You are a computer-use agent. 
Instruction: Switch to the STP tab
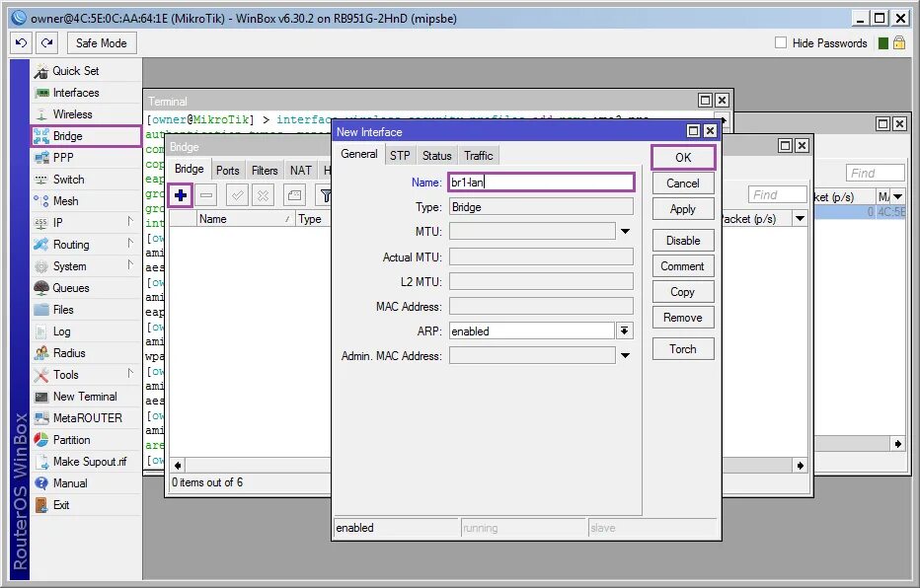(x=400, y=155)
